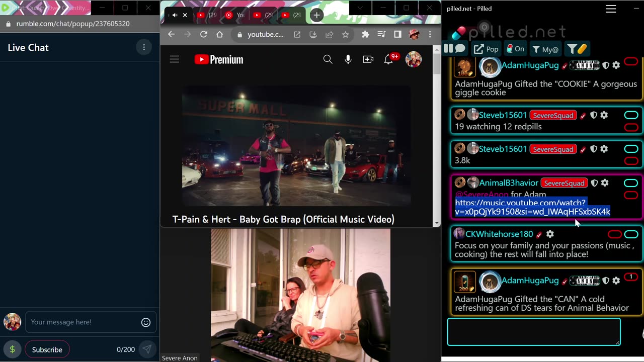Open Rumble Live Chat options menu
The image size is (644, 362).
(144, 47)
